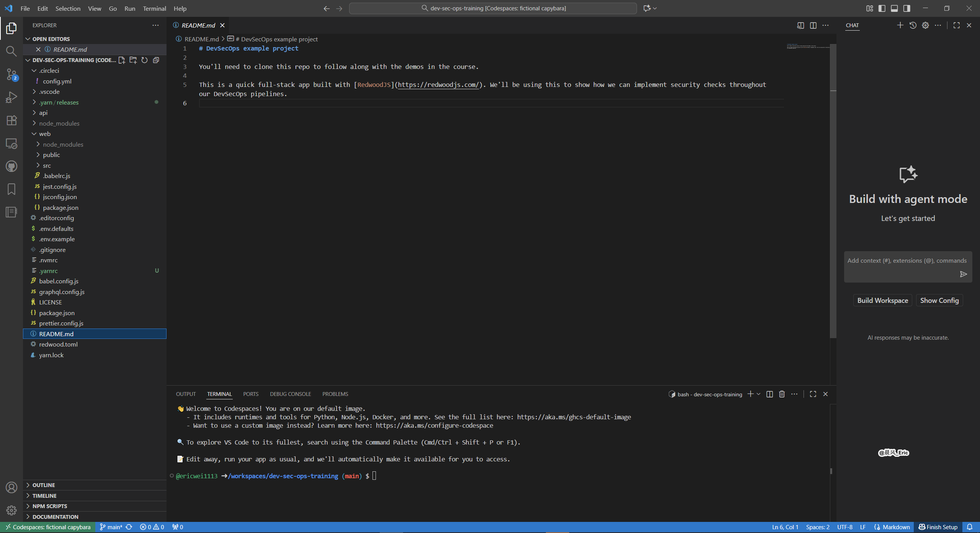Kill terminal with trash icon
Screen dimensions: 980x533
click(x=782, y=394)
